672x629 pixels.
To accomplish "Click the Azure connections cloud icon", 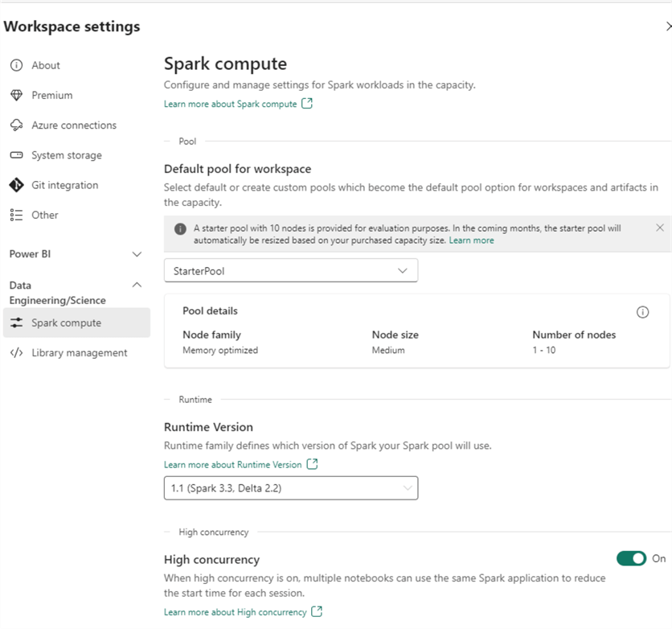I will 16,125.
